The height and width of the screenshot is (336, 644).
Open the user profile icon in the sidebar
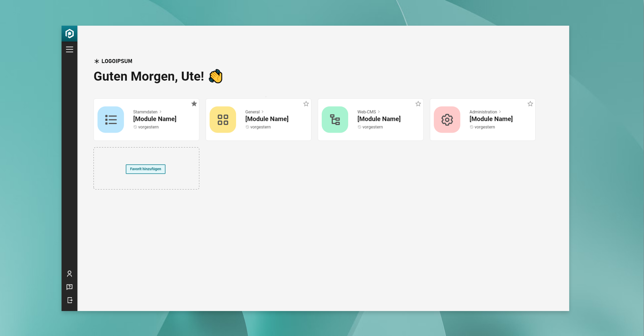[x=69, y=273]
